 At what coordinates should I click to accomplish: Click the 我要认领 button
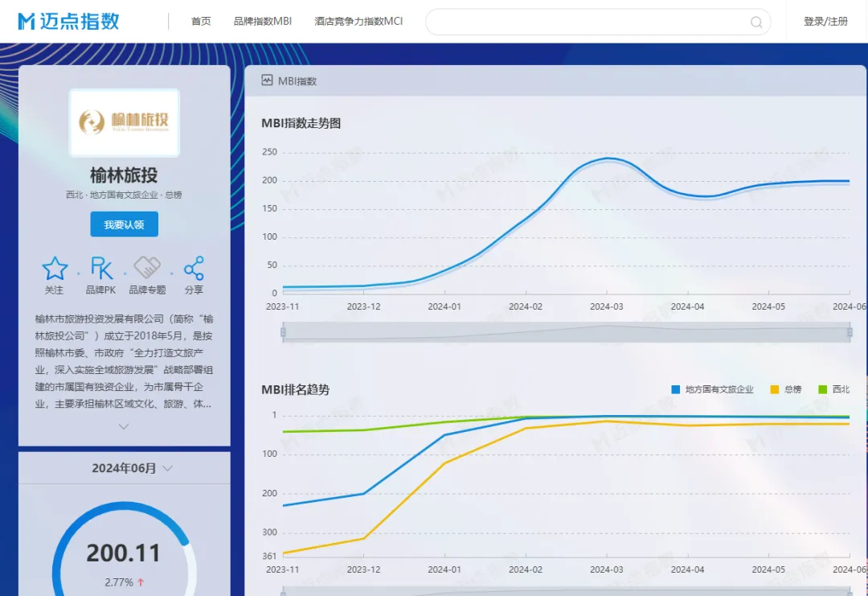click(x=125, y=224)
